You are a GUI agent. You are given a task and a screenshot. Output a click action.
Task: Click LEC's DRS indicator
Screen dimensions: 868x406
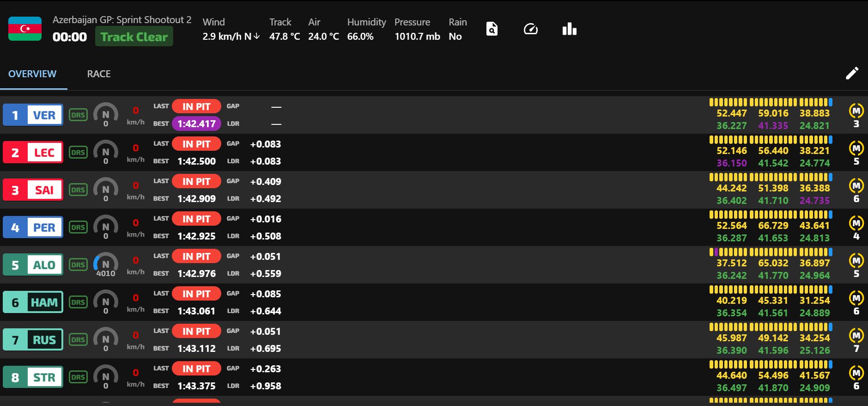tap(78, 152)
